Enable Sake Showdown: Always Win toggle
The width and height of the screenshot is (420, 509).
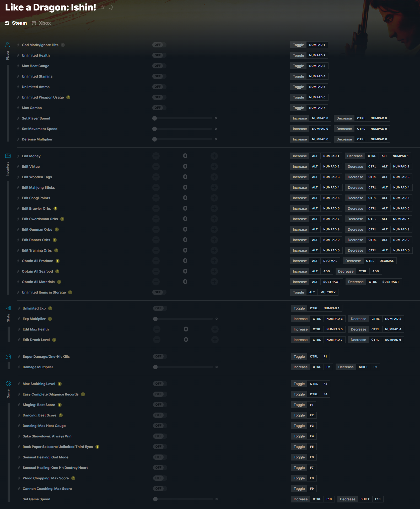pyautogui.click(x=160, y=436)
